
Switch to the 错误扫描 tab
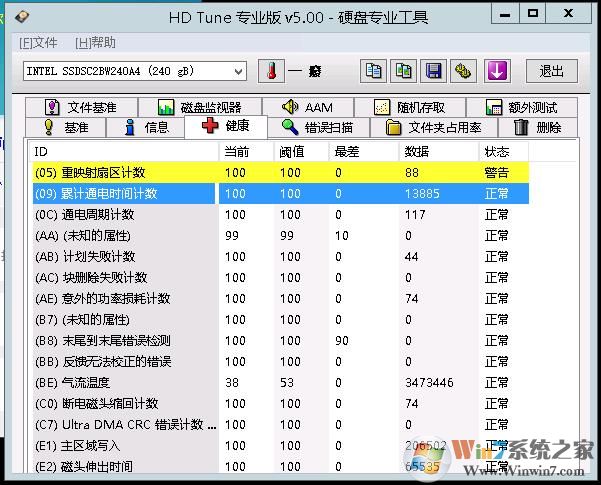pos(317,127)
